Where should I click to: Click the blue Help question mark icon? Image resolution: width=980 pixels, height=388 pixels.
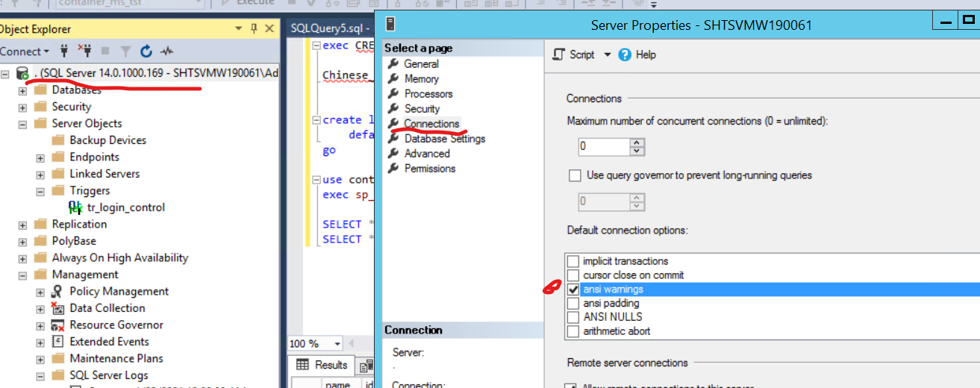[625, 54]
